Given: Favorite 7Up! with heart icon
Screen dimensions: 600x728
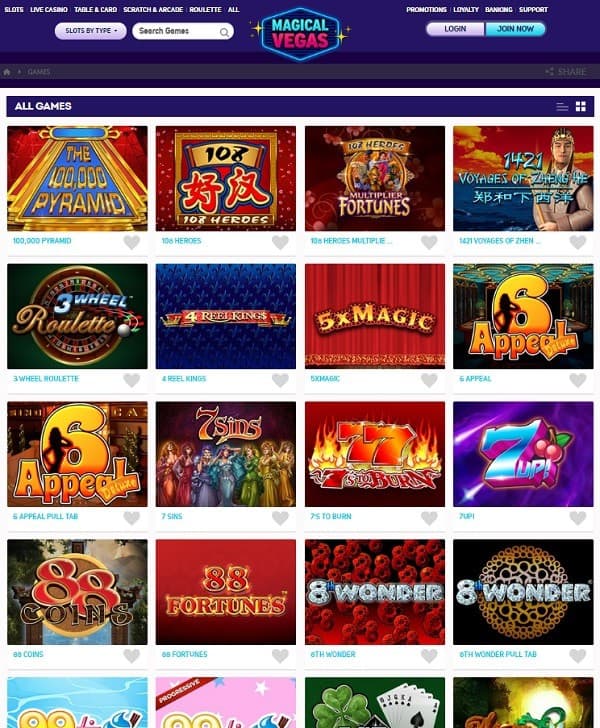Looking at the screenshot, I should tap(578, 518).
